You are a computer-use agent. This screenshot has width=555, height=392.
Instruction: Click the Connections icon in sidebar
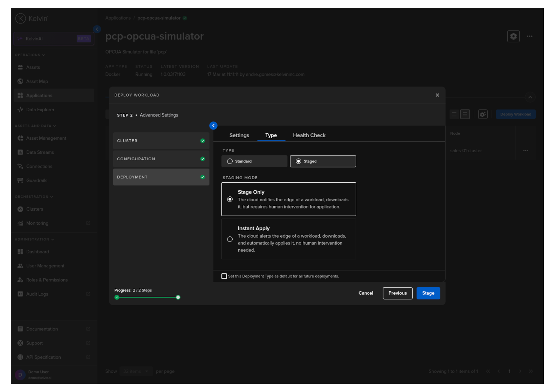tap(20, 167)
